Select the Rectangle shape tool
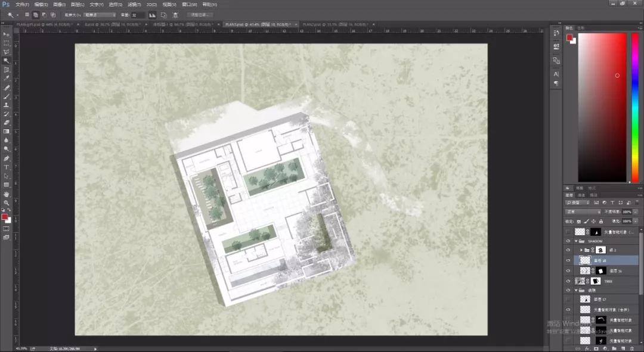Viewport: 644px width, 352px height. click(x=6, y=185)
